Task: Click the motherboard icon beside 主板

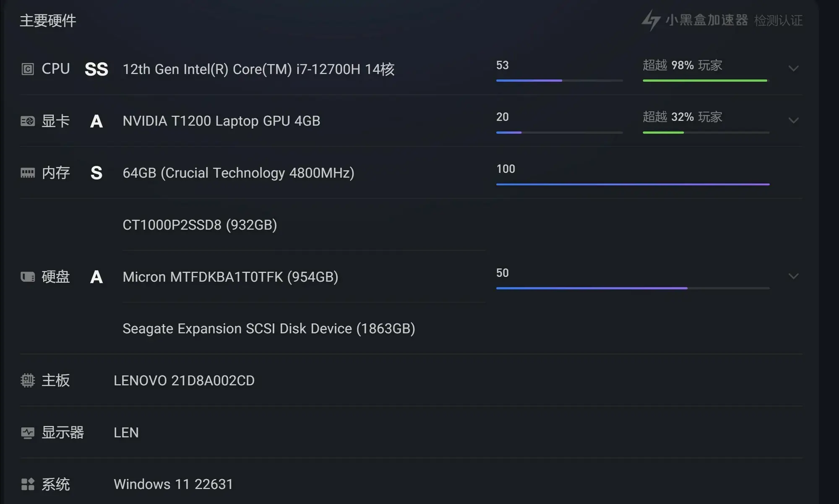Action: tap(28, 380)
